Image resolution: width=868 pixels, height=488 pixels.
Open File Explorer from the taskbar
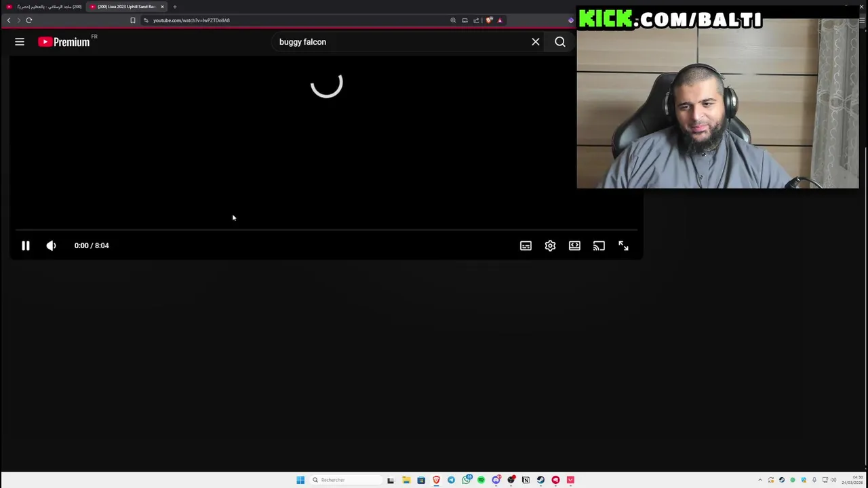click(406, 480)
